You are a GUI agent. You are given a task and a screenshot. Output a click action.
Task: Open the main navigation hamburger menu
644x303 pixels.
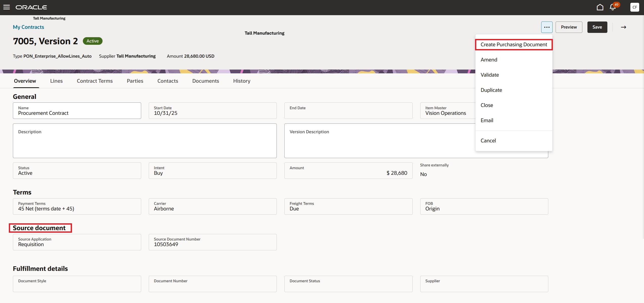pos(6,7)
